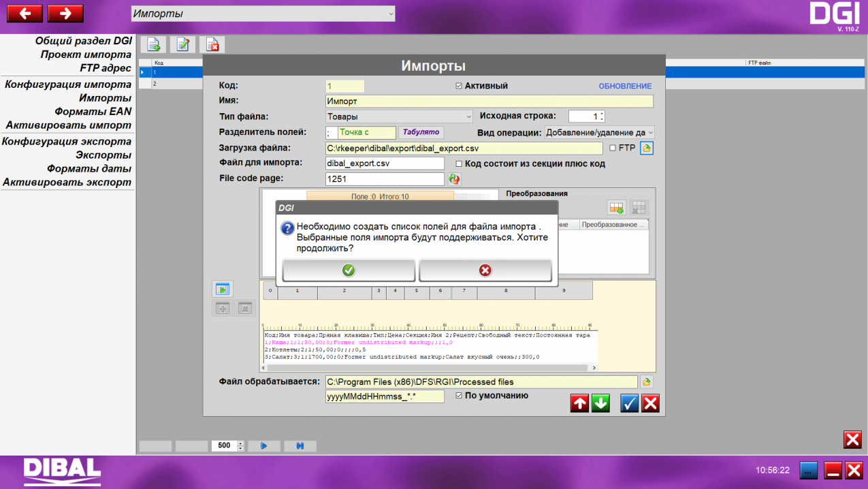
Task: Click the edit record pencil icon
Action: (x=182, y=45)
